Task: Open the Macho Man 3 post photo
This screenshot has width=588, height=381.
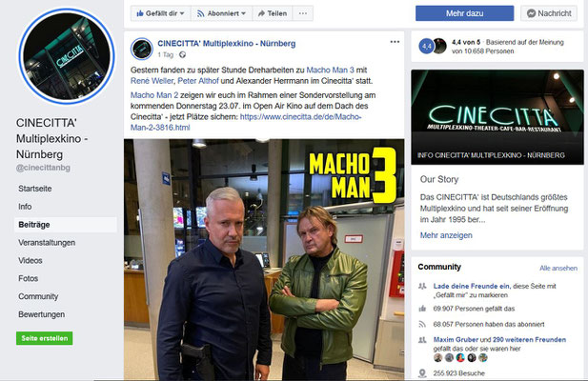Action: click(x=264, y=260)
